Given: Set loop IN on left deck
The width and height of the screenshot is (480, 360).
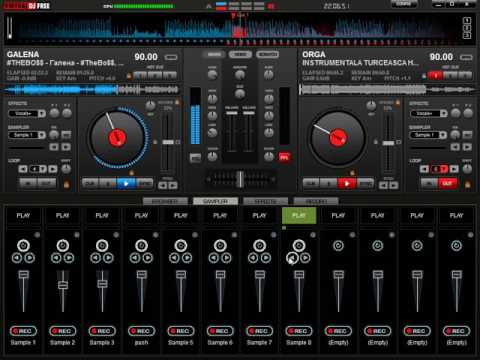Looking at the screenshot, I should tap(28, 184).
